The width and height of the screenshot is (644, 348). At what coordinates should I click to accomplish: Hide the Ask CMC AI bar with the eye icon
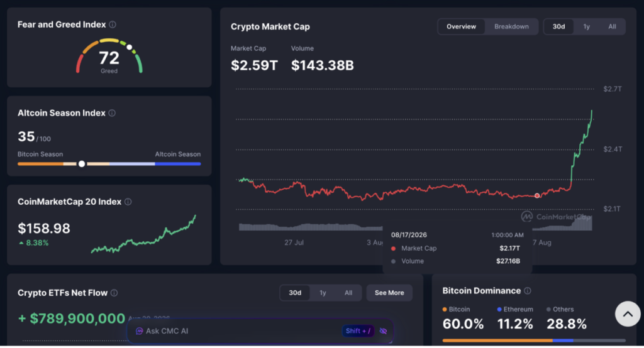383,331
